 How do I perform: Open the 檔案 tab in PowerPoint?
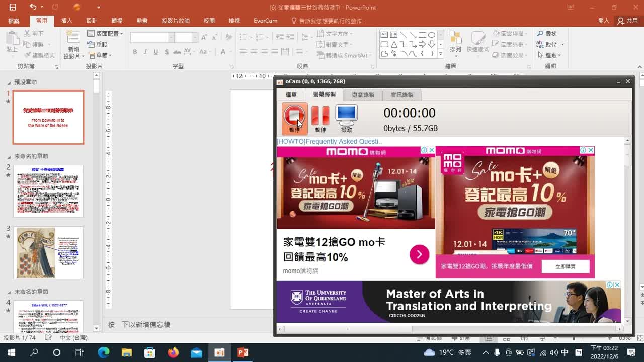(14, 21)
